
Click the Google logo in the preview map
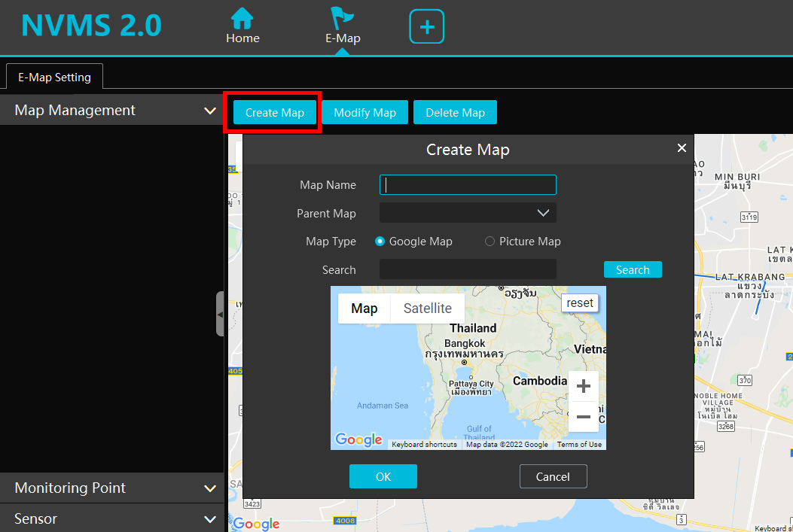(x=358, y=439)
